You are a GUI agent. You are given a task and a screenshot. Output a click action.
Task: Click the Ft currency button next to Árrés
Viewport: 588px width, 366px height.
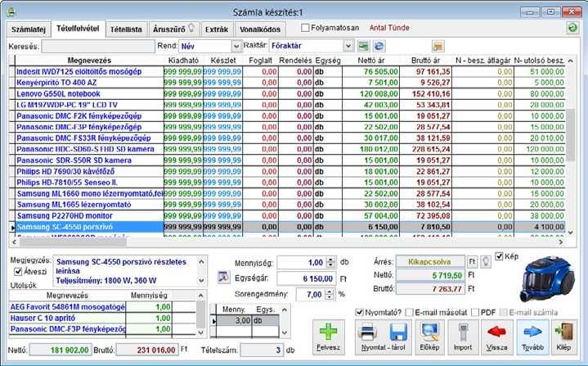472,261
